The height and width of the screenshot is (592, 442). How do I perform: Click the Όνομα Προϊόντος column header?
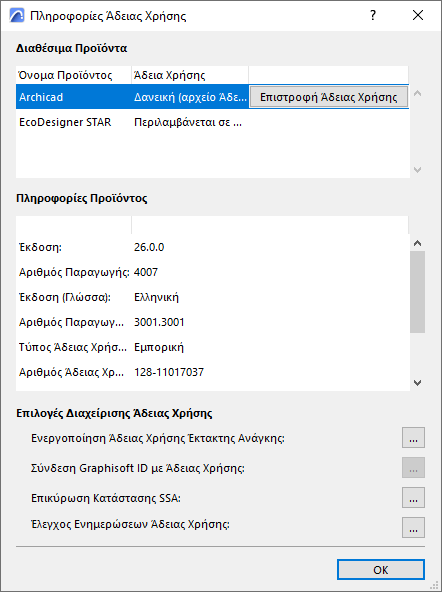tap(74, 75)
